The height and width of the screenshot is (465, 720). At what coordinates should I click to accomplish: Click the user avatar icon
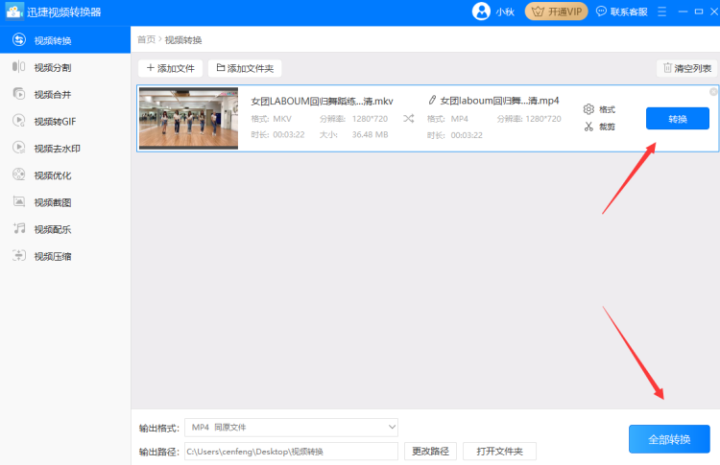click(481, 11)
